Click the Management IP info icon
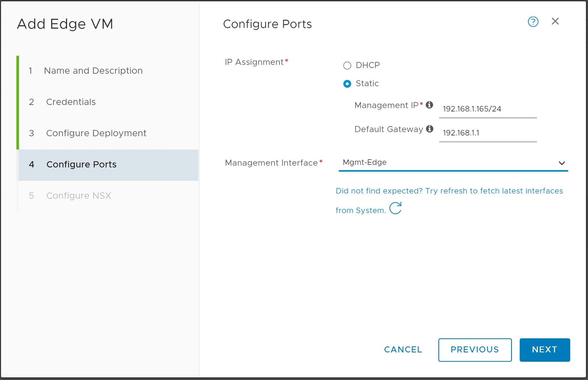The width and height of the screenshot is (588, 380). (429, 105)
